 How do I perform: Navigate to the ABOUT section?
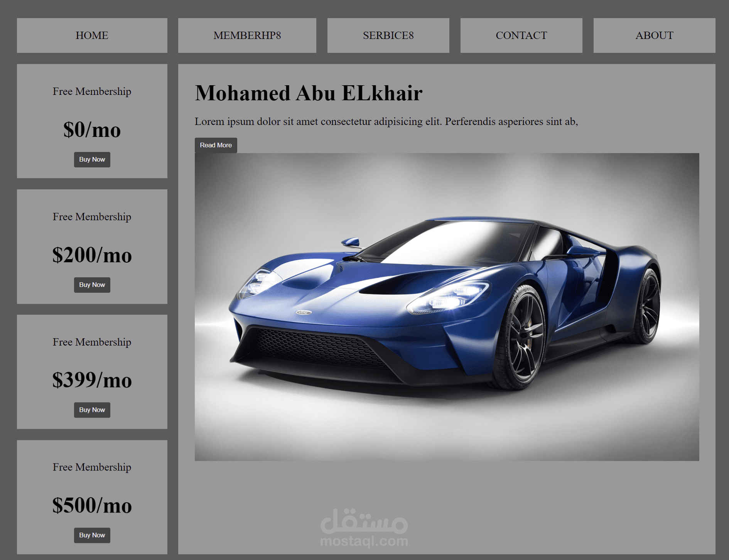point(655,35)
